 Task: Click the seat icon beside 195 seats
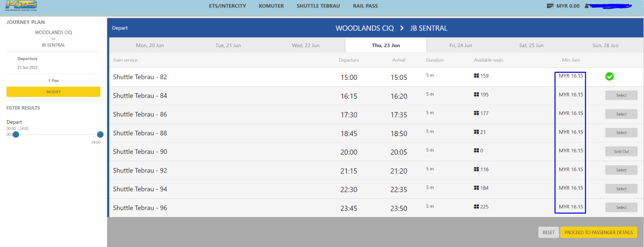click(x=476, y=94)
